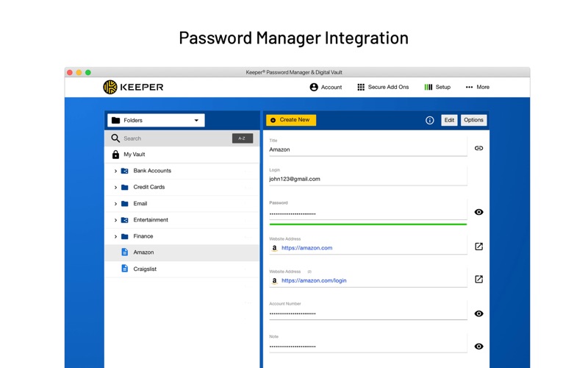The width and height of the screenshot is (588, 368).
Task: Expand the Entertainment folder
Action: point(115,220)
